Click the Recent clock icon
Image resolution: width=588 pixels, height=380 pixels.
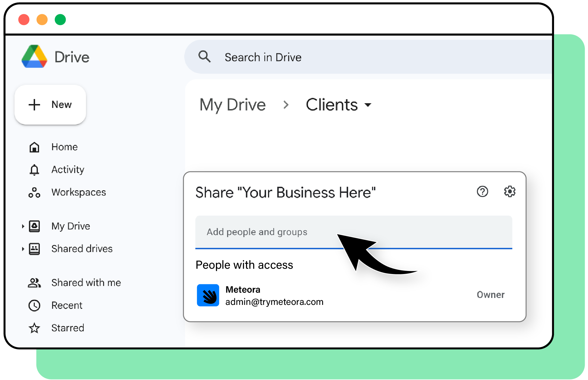point(34,305)
